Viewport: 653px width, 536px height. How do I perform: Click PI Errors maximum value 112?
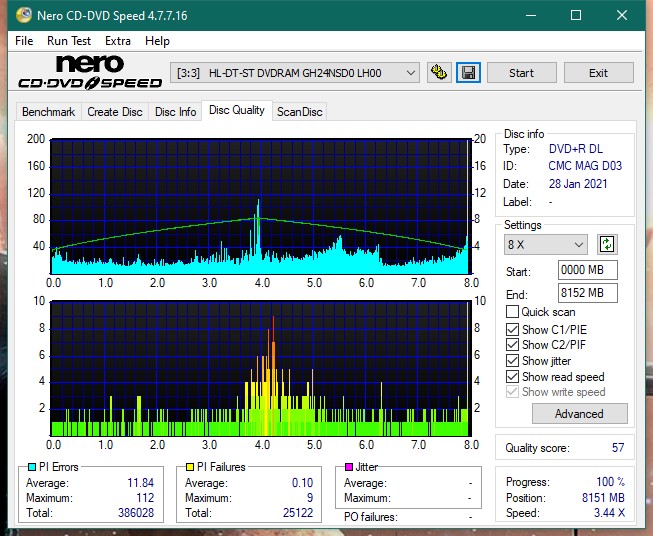click(145, 498)
